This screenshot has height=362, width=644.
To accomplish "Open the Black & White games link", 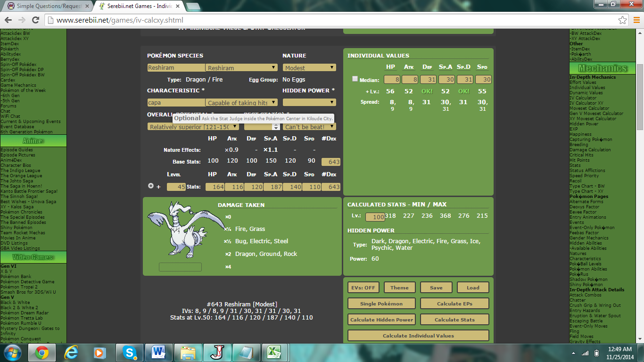I will pyautogui.click(x=15, y=303).
